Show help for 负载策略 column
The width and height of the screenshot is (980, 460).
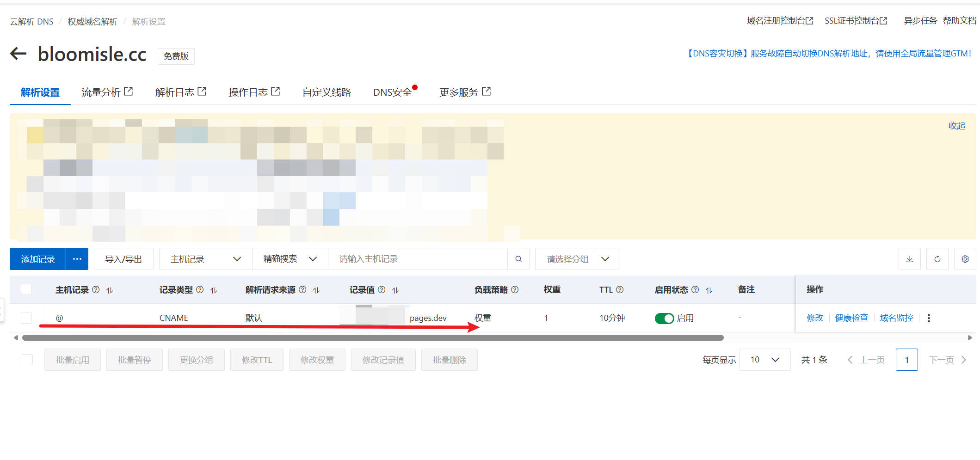pyautogui.click(x=515, y=290)
